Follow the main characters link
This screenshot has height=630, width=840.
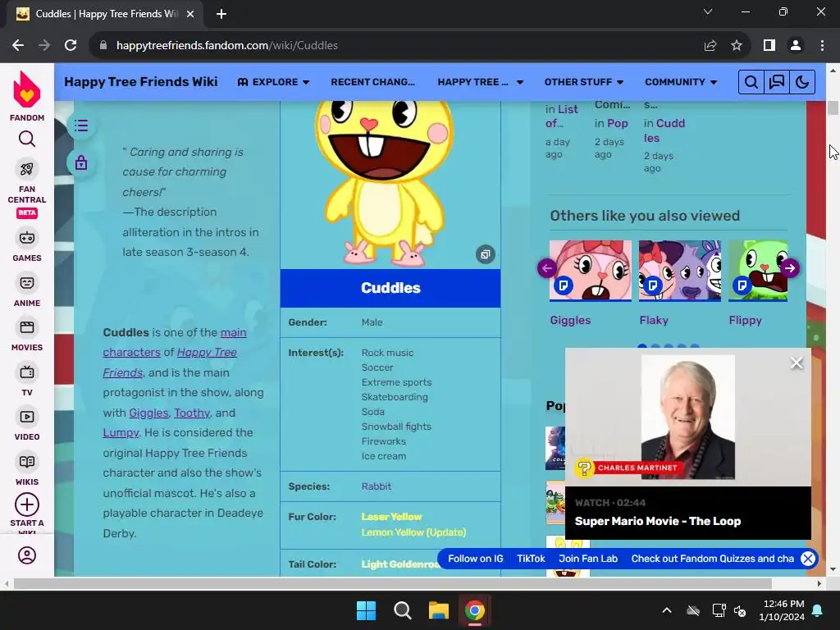tap(175, 342)
